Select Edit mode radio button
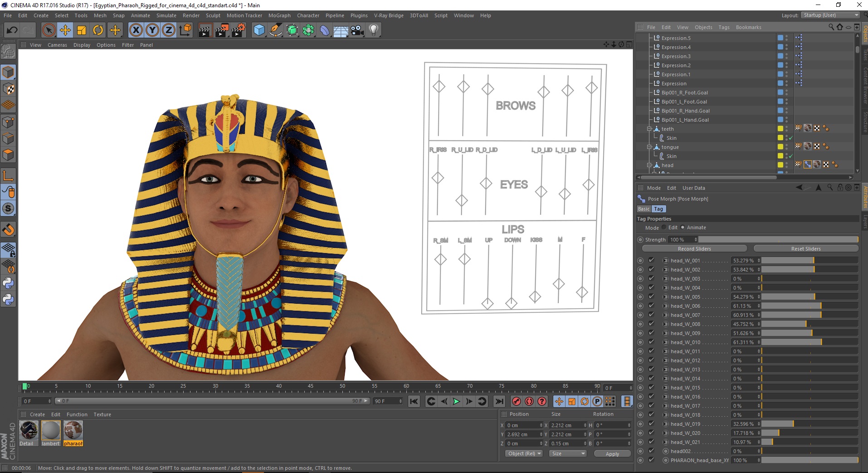868x473 pixels. point(664,227)
